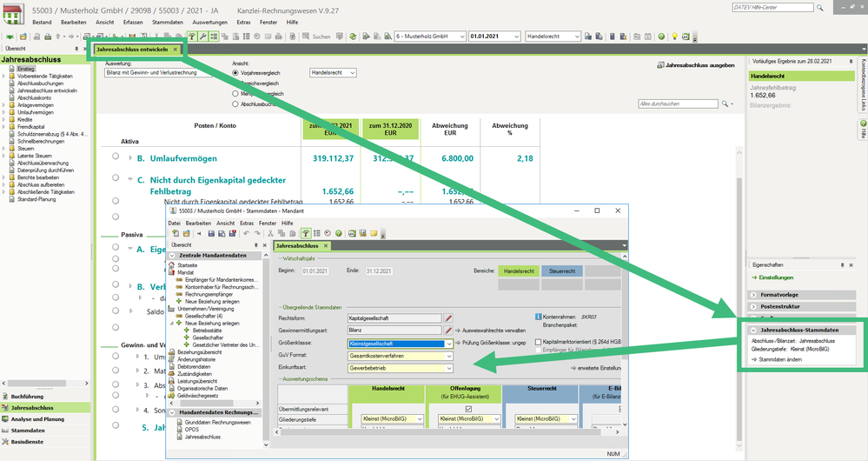The width and height of the screenshot is (868, 461).
Task: Click the Handelsrecht green area button
Action: (x=520, y=271)
